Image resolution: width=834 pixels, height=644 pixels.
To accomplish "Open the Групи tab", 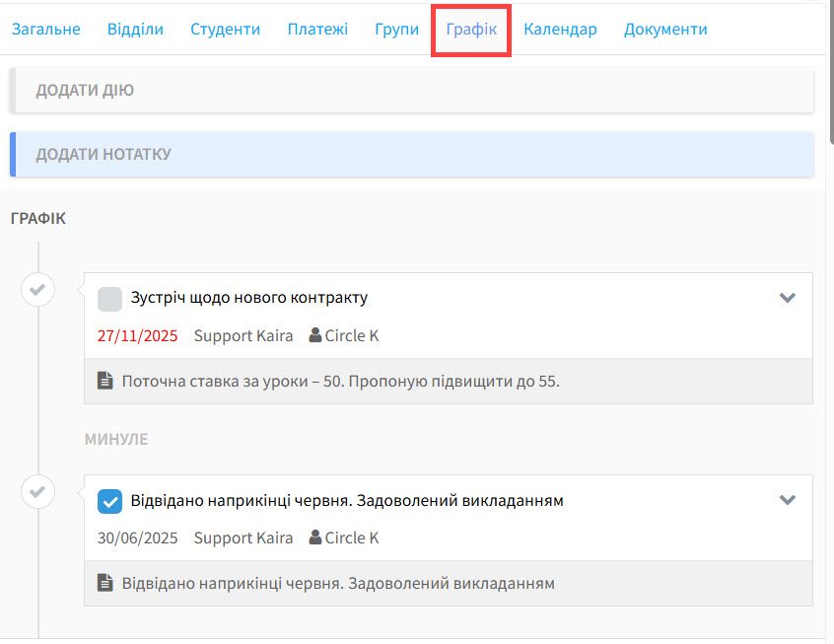I will pyautogui.click(x=396, y=30).
